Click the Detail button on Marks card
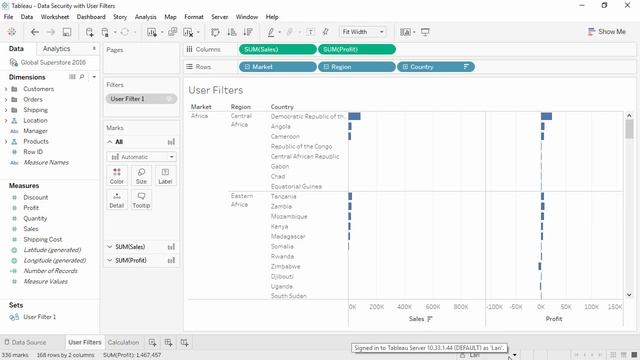Viewport: 640px width, 360px height. (x=117, y=200)
